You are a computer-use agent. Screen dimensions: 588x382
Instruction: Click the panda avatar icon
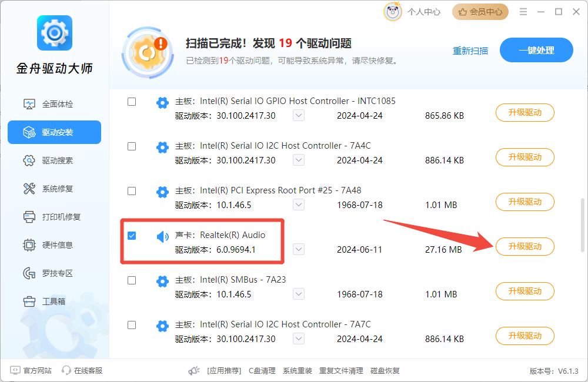pyautogui.click(x=393, y=12)
